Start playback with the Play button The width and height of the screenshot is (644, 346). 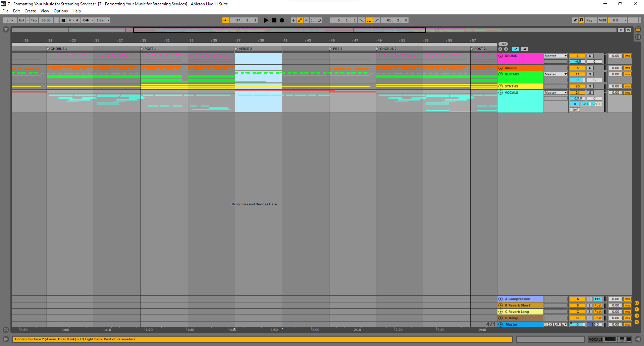coord(266,20)
